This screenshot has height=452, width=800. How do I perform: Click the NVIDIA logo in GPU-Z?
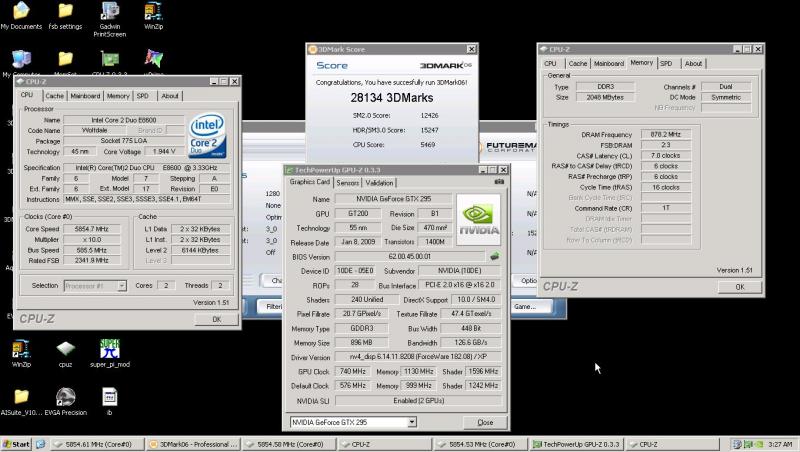click(478, 219)
